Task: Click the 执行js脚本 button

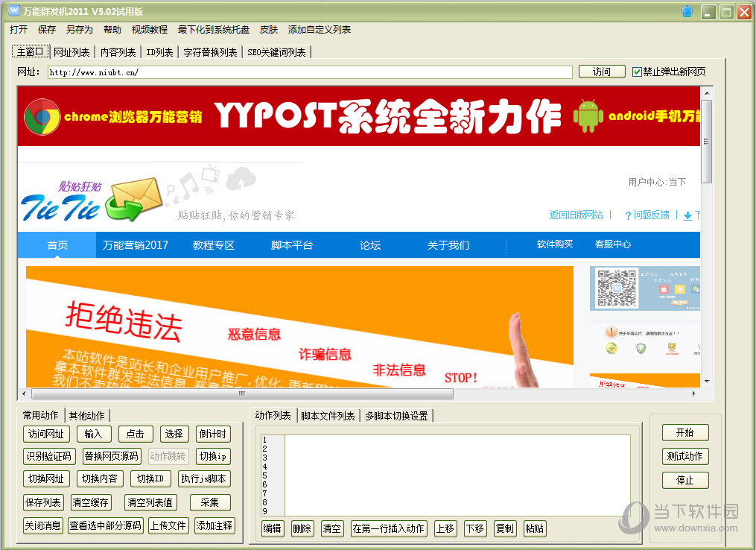Action: click(203, 478)
